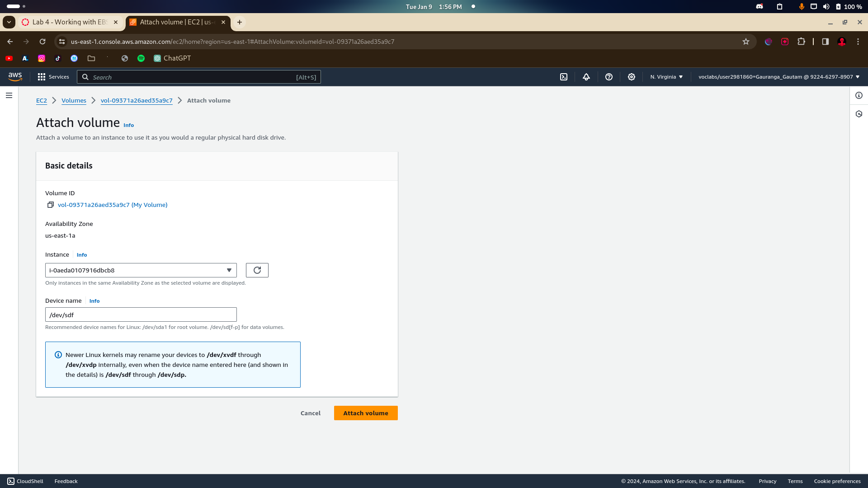Click the AWS logo home icon
This screenshot has height=488, width=868.
(x=15, y=77)
